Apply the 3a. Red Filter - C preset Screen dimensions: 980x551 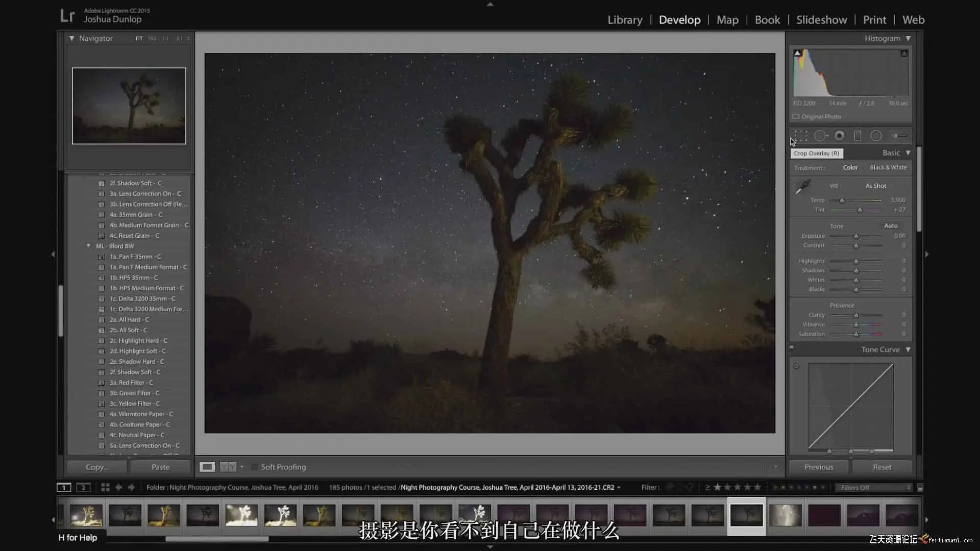coord(131,383)
